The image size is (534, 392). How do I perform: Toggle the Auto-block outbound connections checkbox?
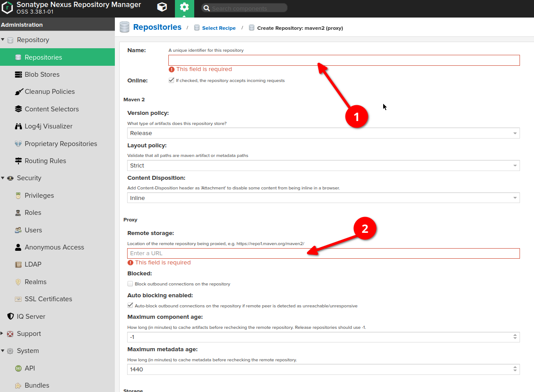130,306
